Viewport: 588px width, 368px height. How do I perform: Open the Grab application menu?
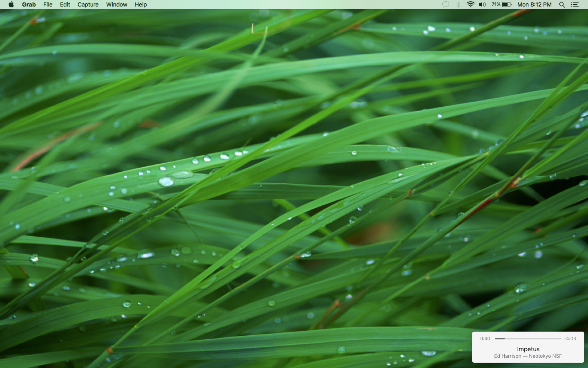29,4
